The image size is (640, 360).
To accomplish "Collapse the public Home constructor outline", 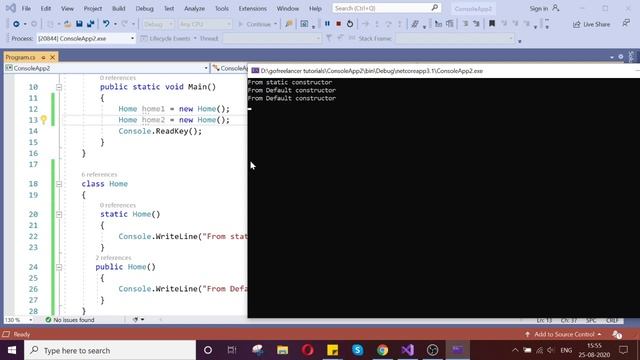I will pos(59,267).
